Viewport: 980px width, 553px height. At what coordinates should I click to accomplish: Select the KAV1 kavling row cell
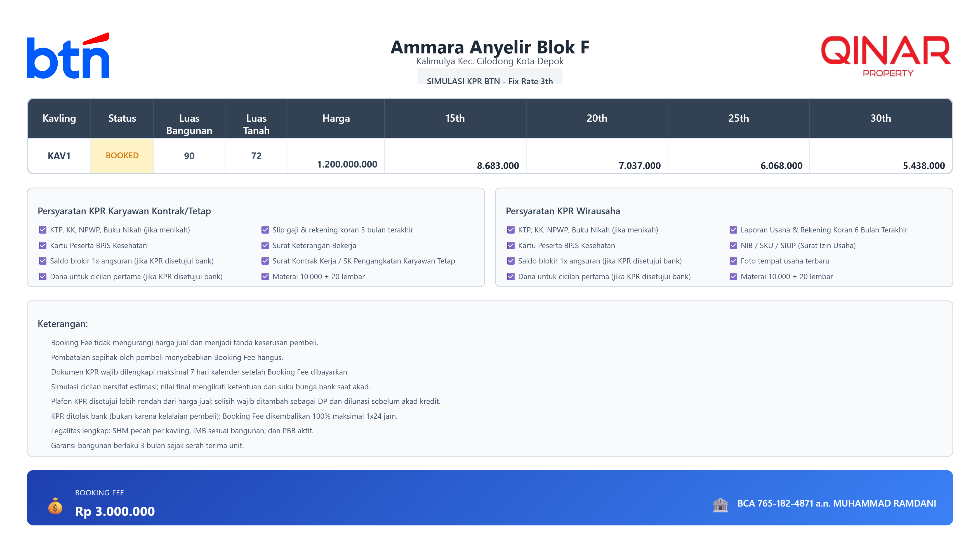pos(59,156)
